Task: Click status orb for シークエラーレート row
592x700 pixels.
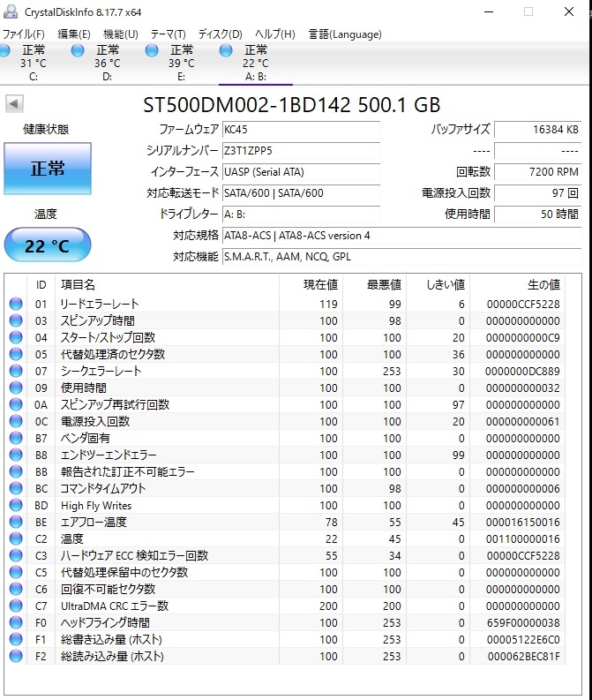Action: 16,371
